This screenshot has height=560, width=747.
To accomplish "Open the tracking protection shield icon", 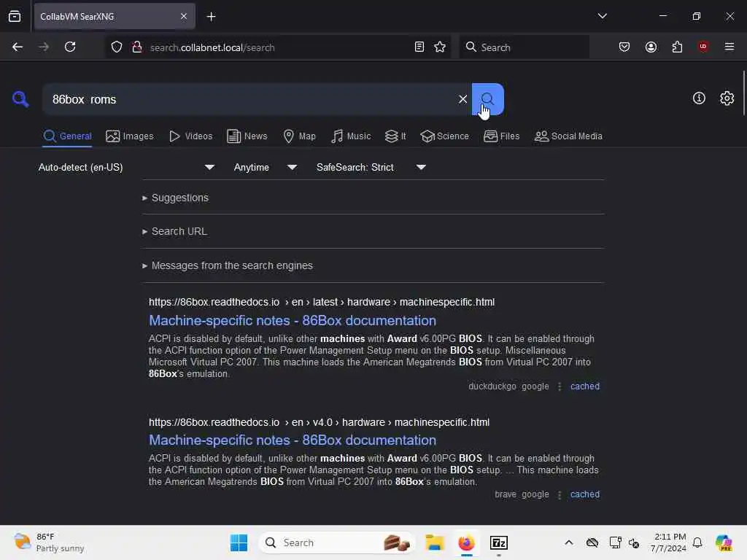I will pos(117,47).
